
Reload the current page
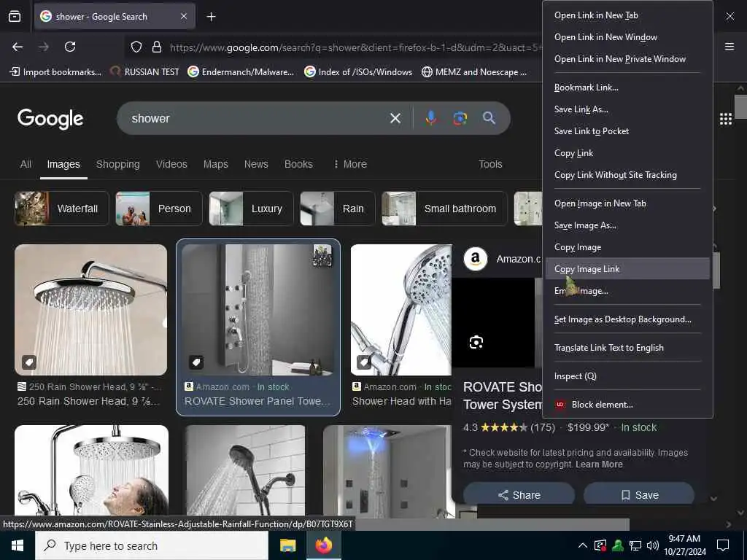(70, 47)
